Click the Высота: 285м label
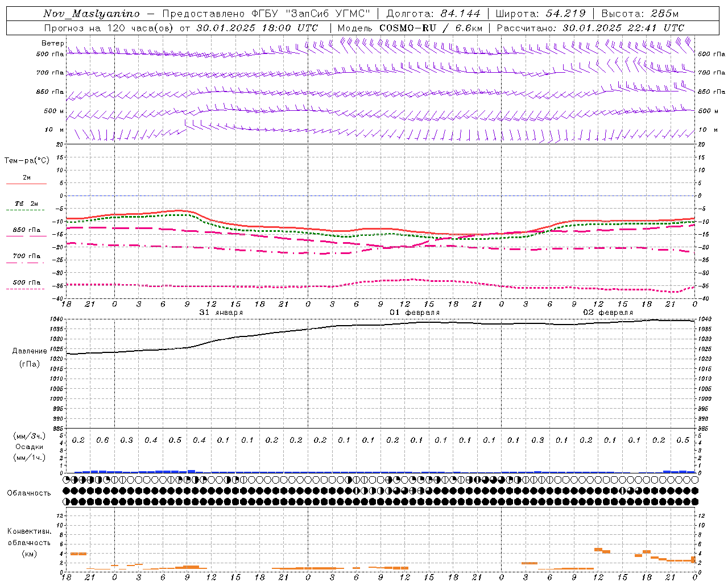Viewport: 728px width, 582px height. tap(640, 14)
